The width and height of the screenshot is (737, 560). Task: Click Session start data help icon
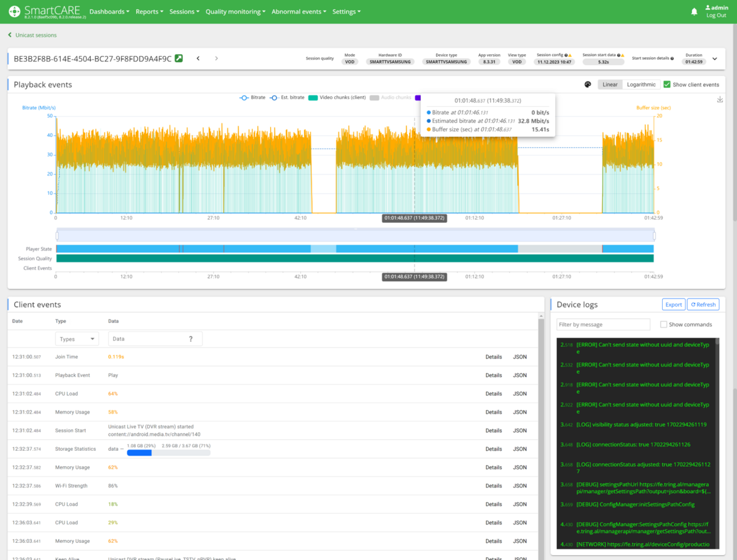[618, 55]
